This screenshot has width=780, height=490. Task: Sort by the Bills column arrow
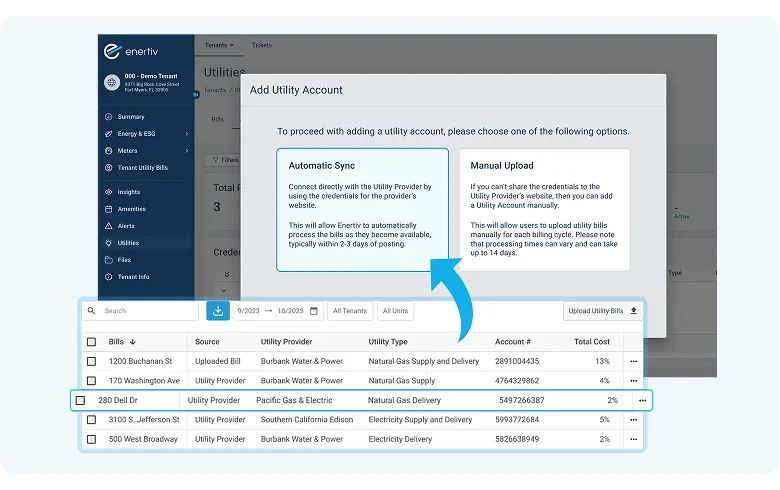click(133, 342)
